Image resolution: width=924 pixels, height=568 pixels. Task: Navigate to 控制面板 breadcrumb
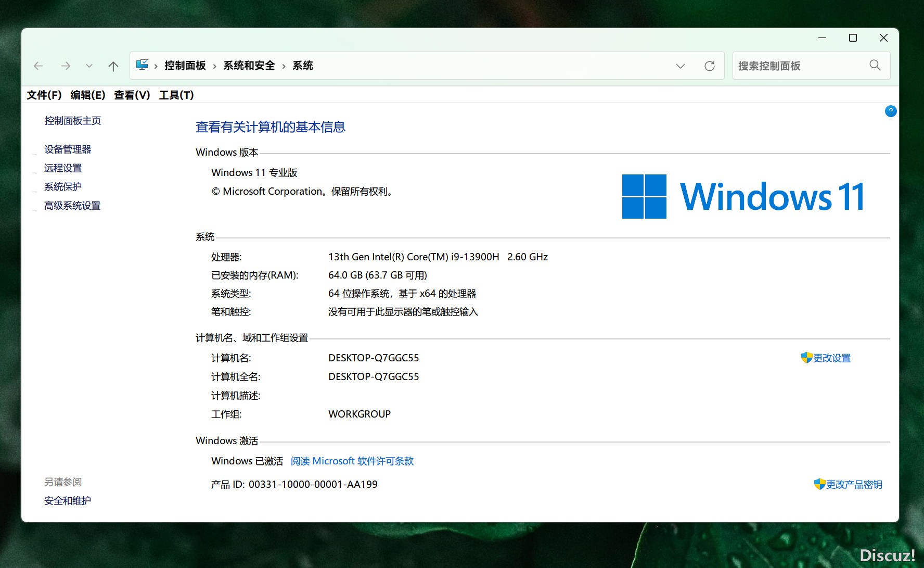tap(185, 66)
